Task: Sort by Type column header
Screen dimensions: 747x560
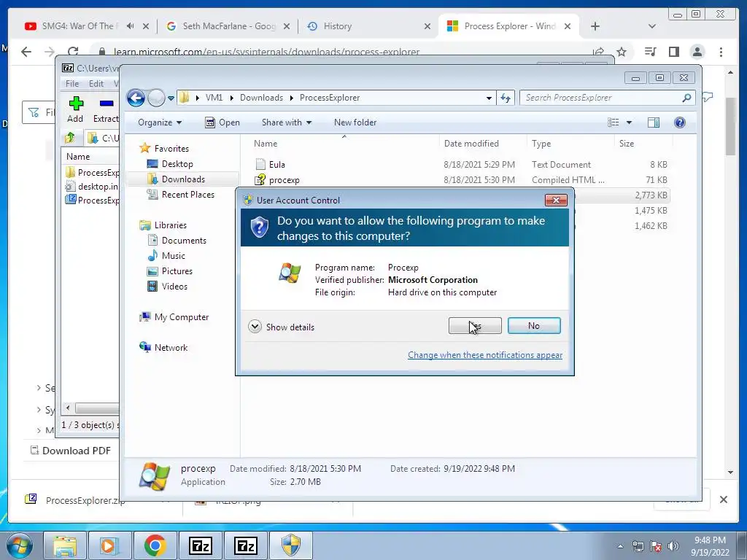Action: click(570, 144)
